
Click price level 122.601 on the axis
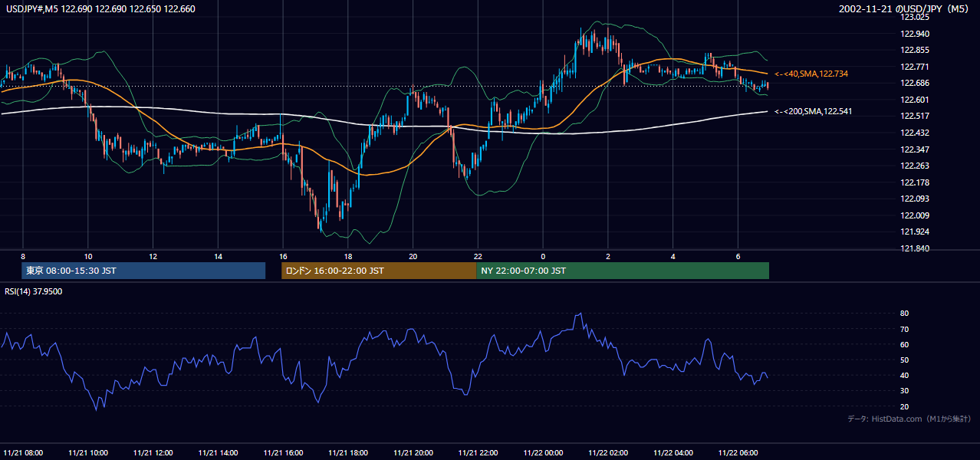coord(915,100)
